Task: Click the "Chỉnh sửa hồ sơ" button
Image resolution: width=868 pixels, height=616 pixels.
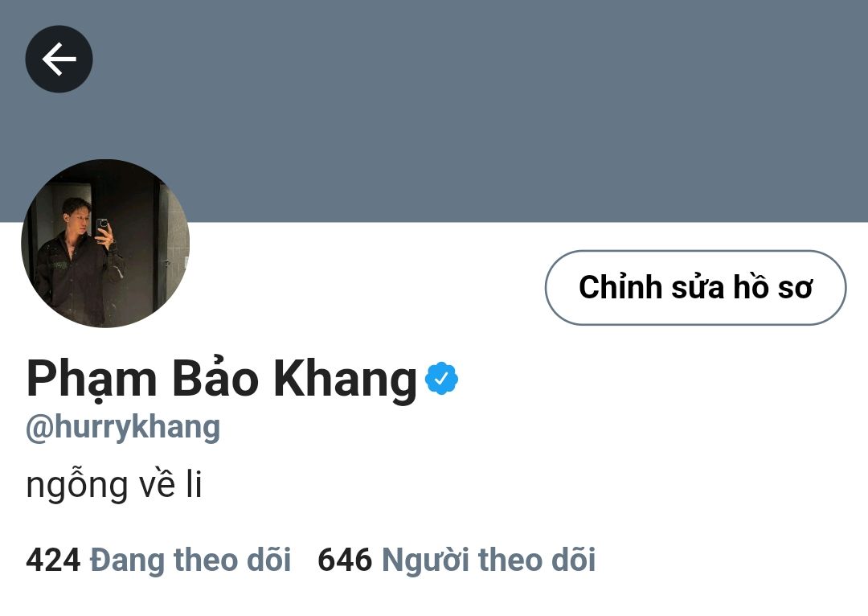Action: 695,288
